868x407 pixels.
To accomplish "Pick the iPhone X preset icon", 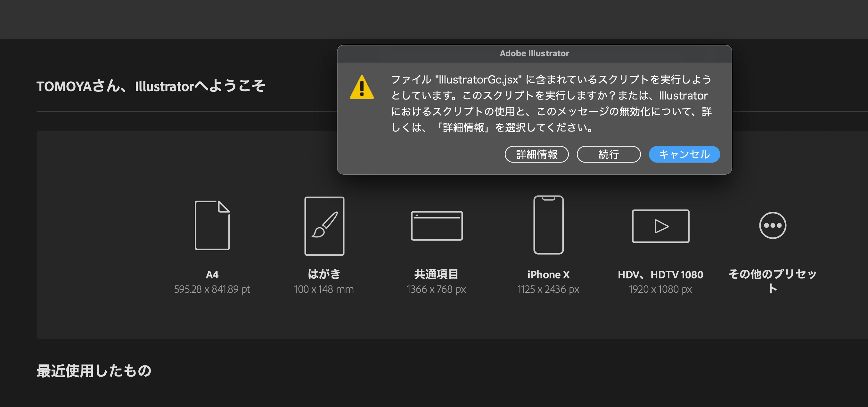I will pyautogui.click(x=548, y=225).
